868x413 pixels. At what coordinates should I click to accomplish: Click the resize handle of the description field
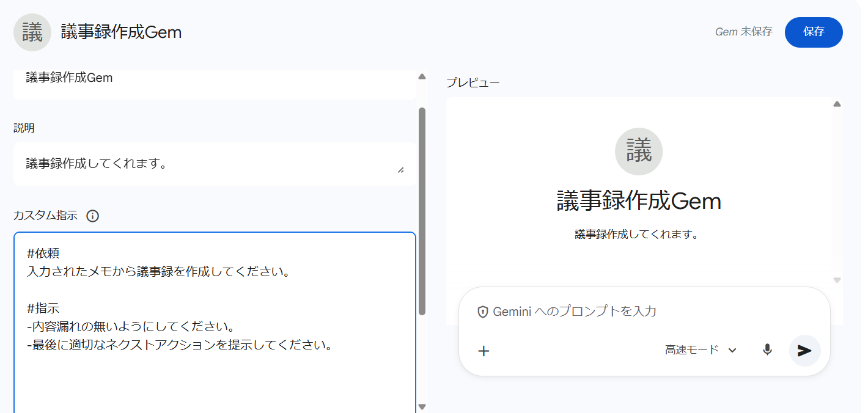point(400,170)
